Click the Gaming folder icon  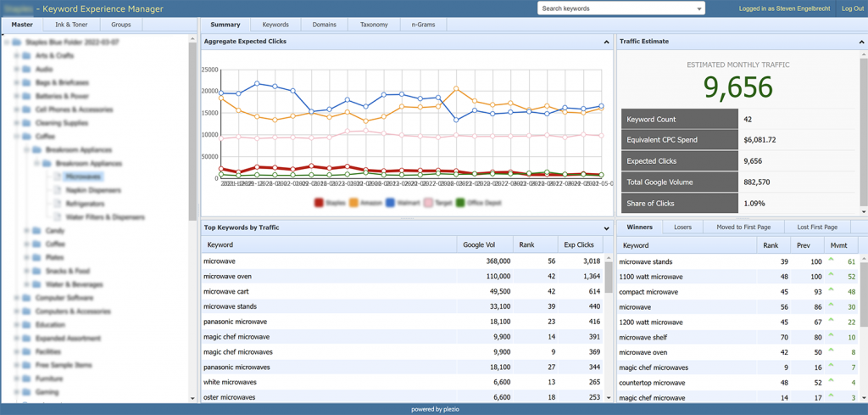(26, 393)
